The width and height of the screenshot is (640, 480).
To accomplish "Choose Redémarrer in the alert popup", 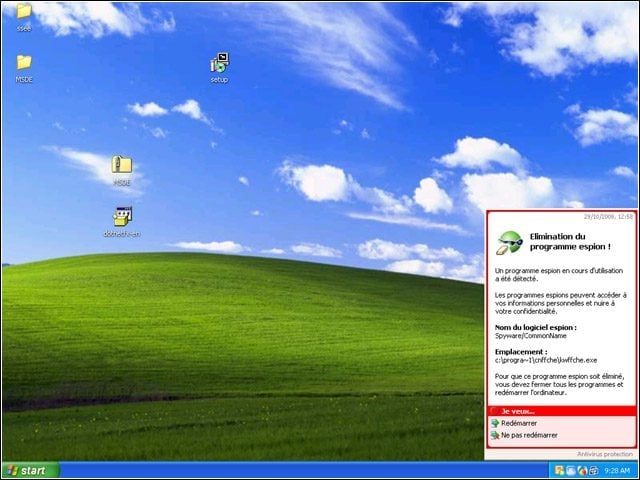I will coord(519,423).
